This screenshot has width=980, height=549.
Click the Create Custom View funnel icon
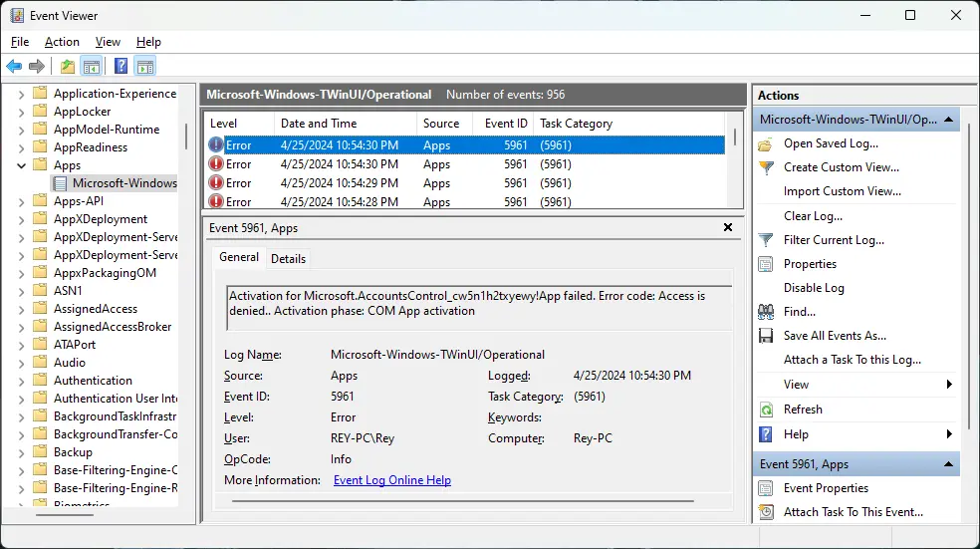766,167
